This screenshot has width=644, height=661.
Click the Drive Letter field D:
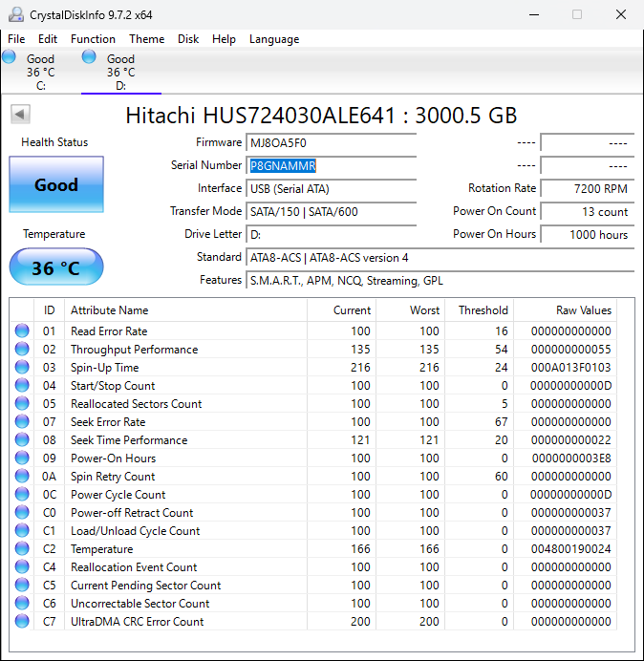point(331,234)
